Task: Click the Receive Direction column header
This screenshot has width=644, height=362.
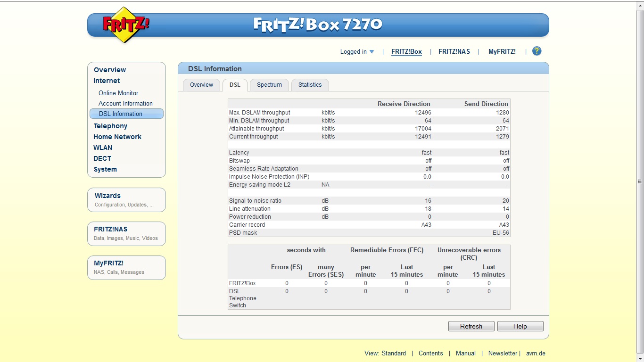Action: (x=404, y=104)
